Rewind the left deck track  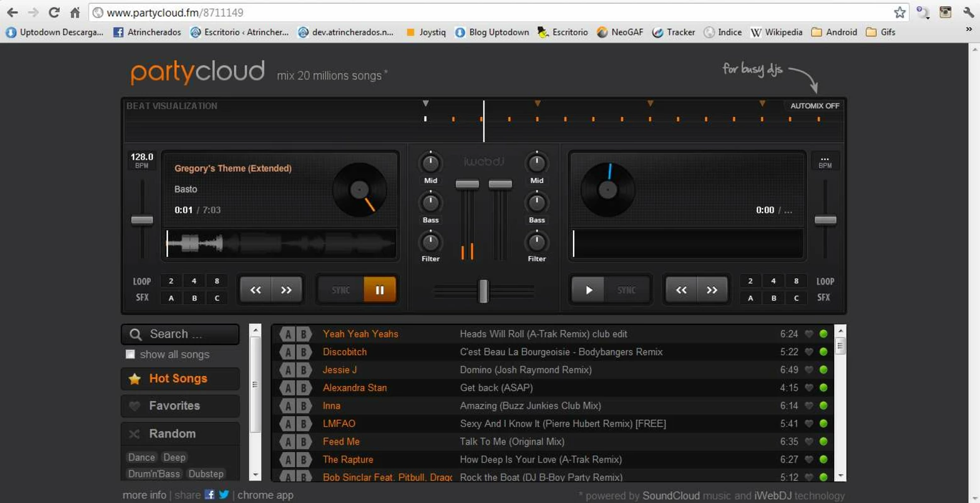255,290
